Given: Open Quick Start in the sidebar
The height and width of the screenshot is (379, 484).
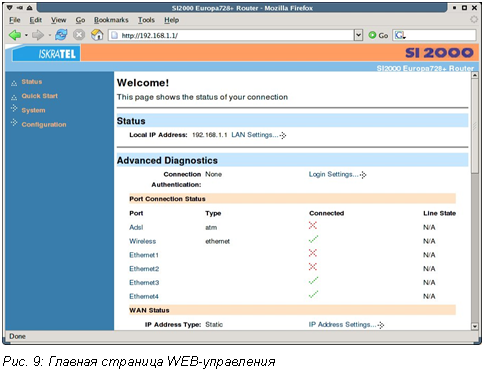Looking at the screenshot, I should [40, 96].
